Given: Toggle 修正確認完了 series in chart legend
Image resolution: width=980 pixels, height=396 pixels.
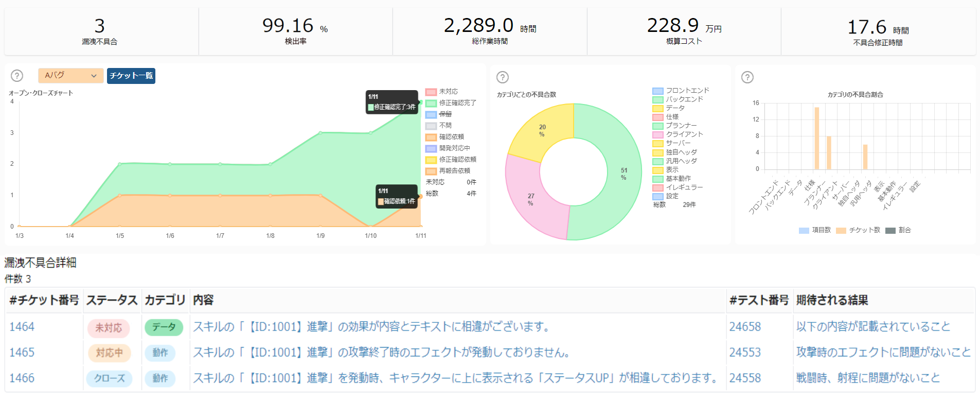Looking at the screenshot, I should tap(451, 103).
